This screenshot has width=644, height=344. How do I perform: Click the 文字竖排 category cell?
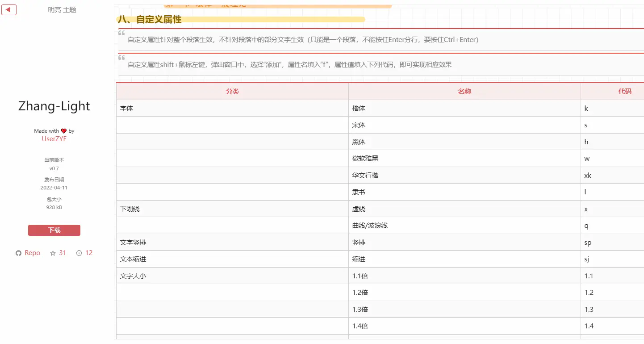(x=133, y=243)
